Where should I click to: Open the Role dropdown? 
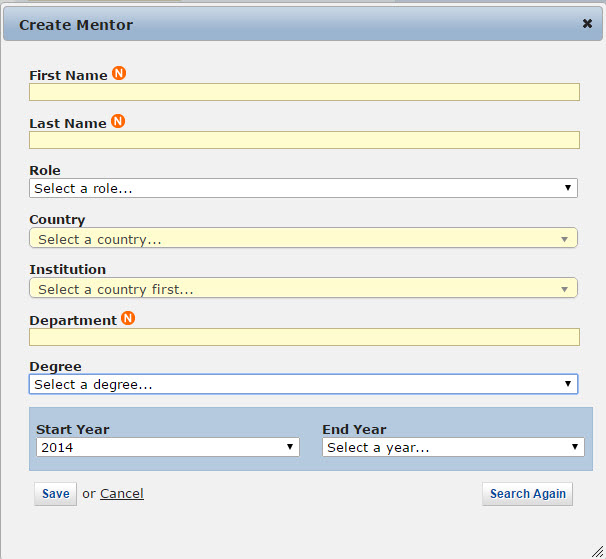point(303,188)
